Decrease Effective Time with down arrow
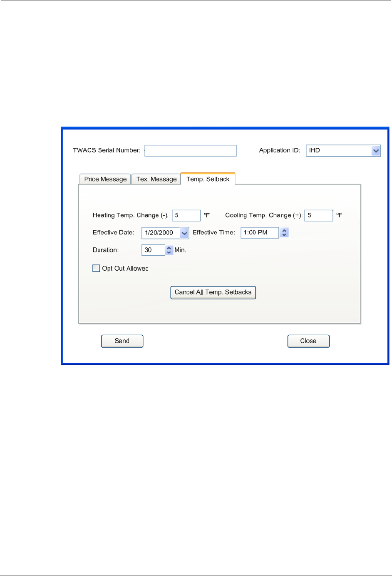Viewport: 392px width, 576px height. pos(284,235)
